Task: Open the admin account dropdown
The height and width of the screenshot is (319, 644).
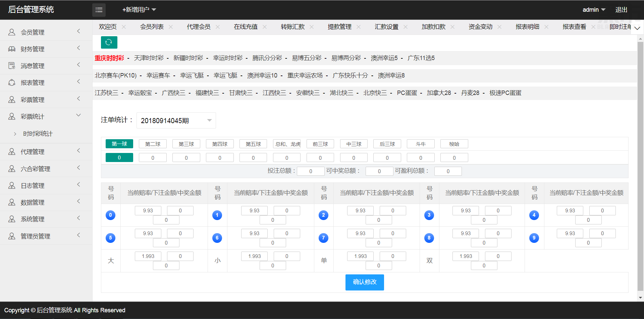Action: 594,10
